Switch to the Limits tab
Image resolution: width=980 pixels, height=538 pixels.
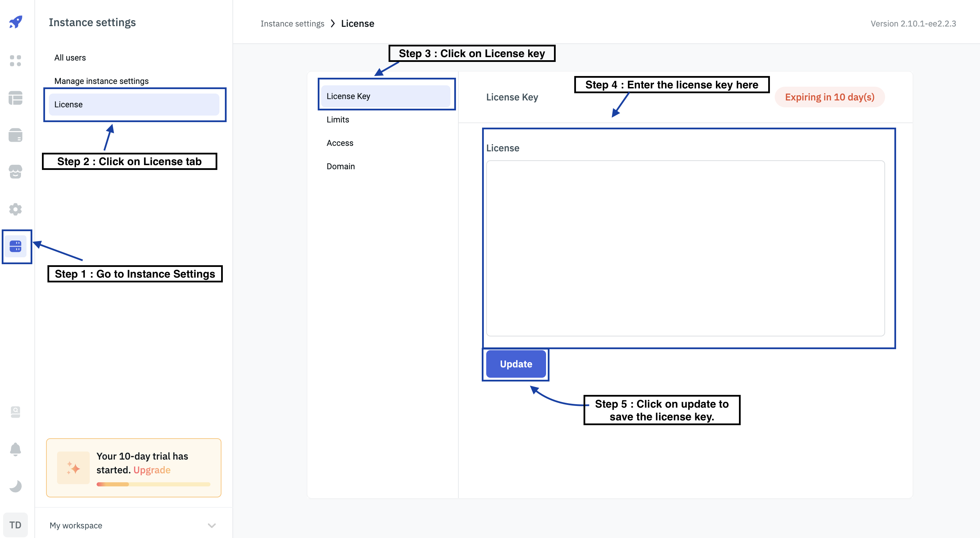pyautogui.click(x=337, y=119)
